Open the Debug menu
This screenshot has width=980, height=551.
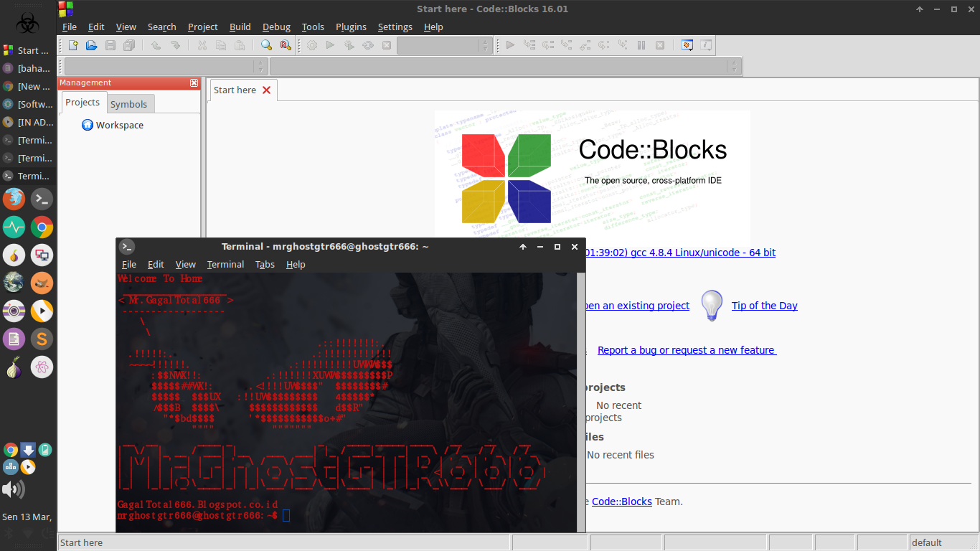pos(276,27)
